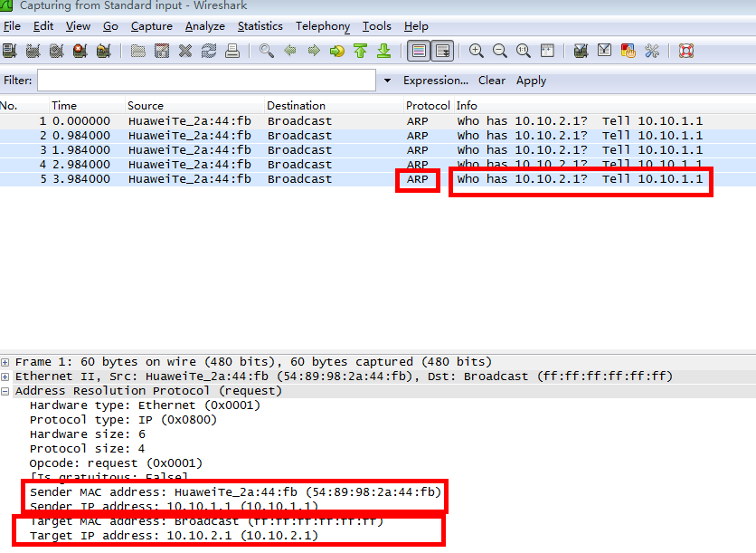Screen dimensions: 756x553
Task: Open help lifebuoy icon
Action: click(686, 51)
